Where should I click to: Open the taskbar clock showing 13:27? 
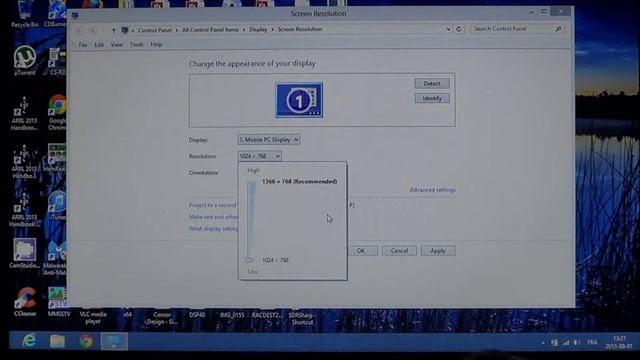pyautogui.click(x=619, y=342)
